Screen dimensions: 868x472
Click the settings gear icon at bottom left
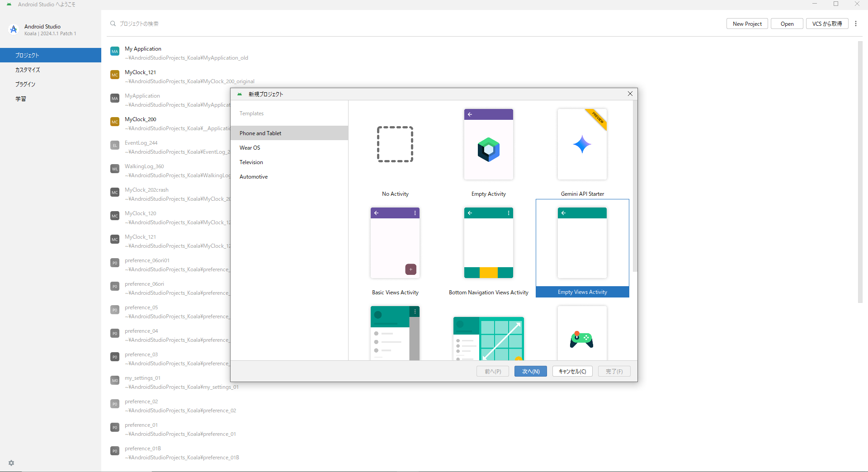(x=11, y=463)
